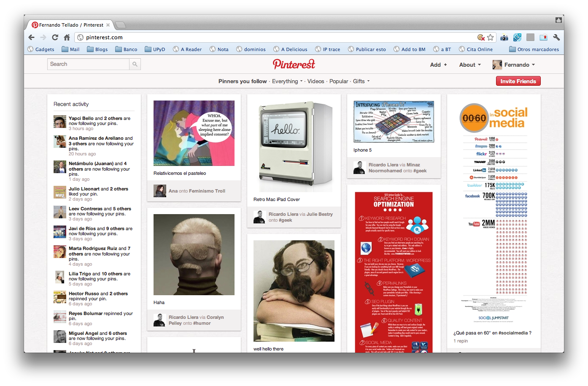588x386 pixels.
Task: Click the '1 repin' text
Action: [461, 341]
